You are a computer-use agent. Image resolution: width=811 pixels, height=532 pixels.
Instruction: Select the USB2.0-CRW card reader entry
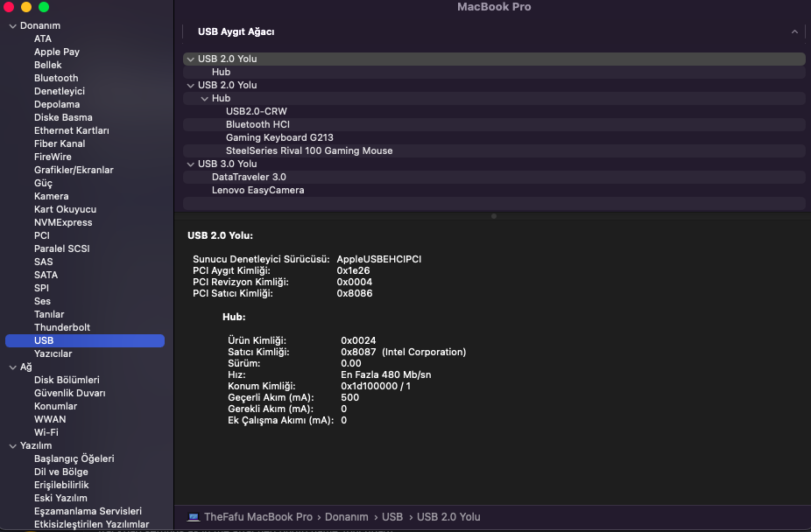point(256,111)
